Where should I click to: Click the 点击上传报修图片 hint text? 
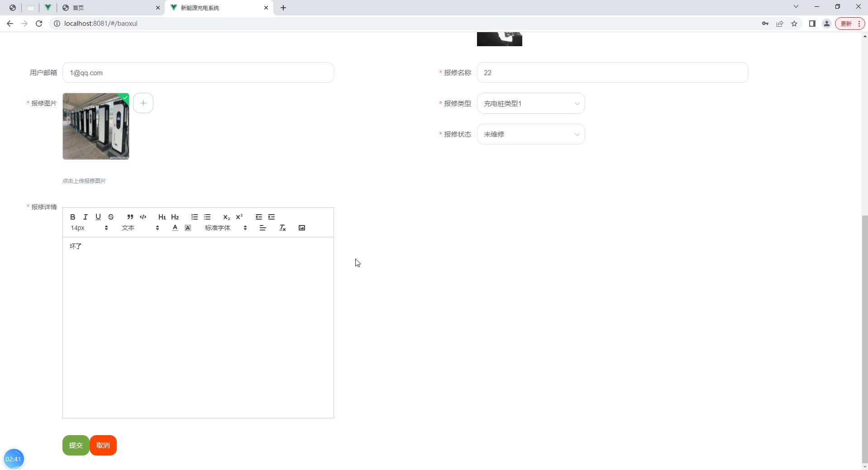point(84,181)
